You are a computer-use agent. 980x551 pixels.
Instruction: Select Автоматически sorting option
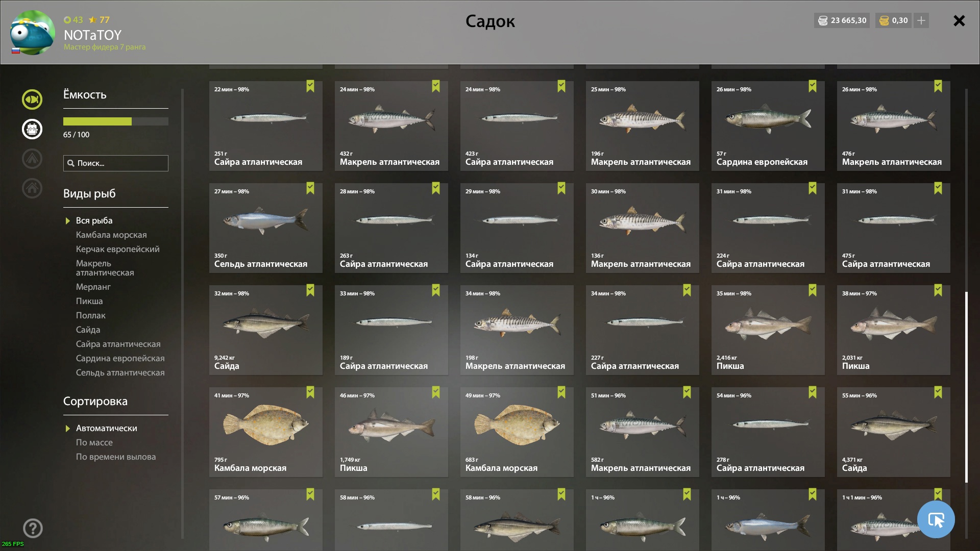coord(107,428)
